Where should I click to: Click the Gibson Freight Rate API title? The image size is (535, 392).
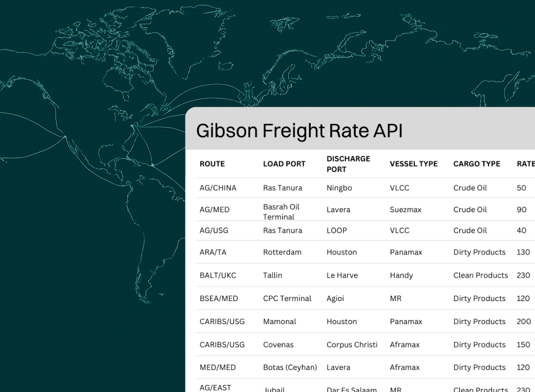[299, 131]
